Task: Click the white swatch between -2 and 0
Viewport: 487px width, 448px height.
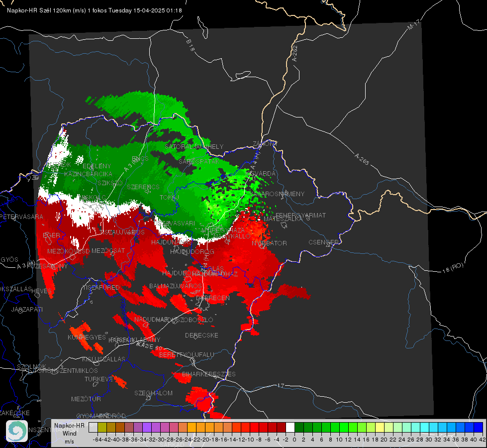Action: pyautogui.click(x=290, y=428)
